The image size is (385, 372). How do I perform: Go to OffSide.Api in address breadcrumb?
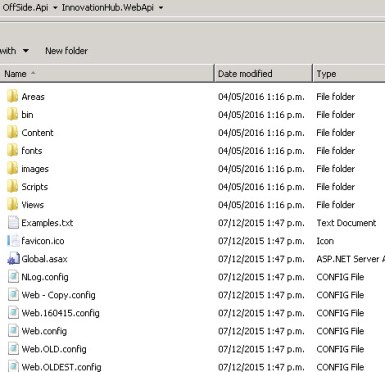pos(25,7)
